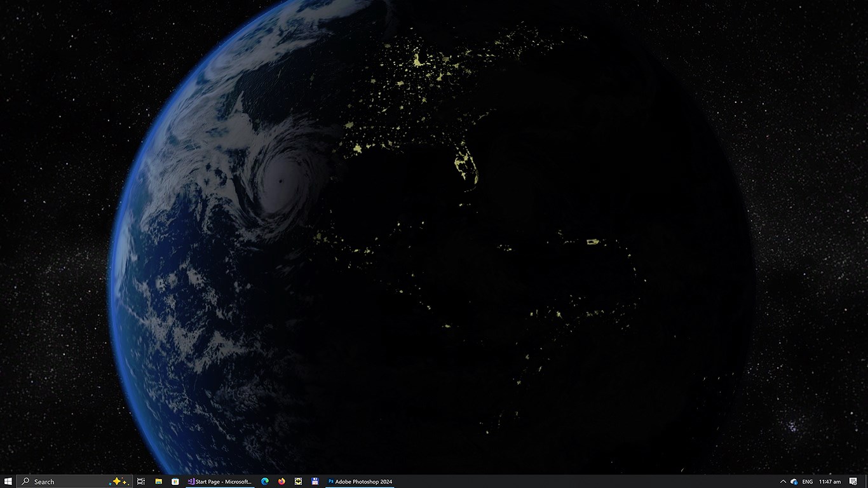Open the notification Action Center

(853, 482)
